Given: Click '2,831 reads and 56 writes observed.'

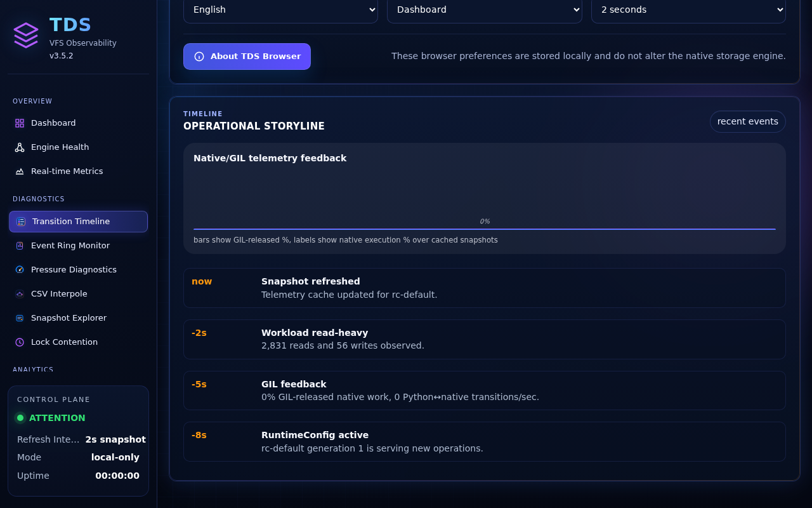Looking at the screenshot, I should (x=343, y=345).
